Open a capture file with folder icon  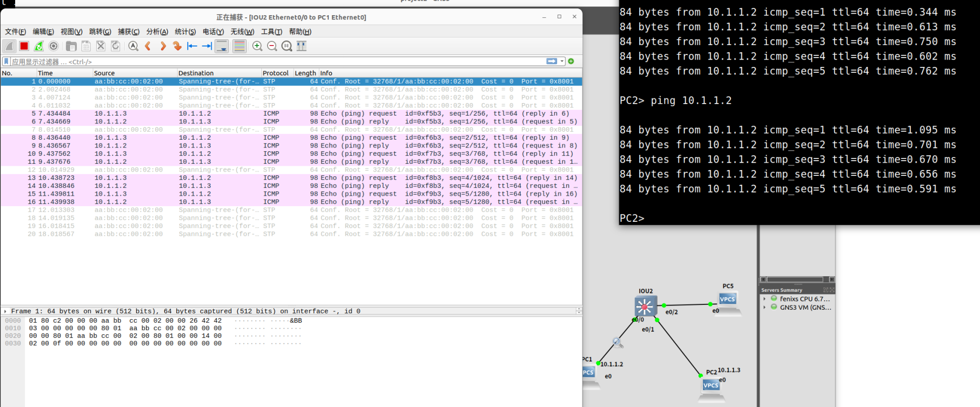coord(71,46)
